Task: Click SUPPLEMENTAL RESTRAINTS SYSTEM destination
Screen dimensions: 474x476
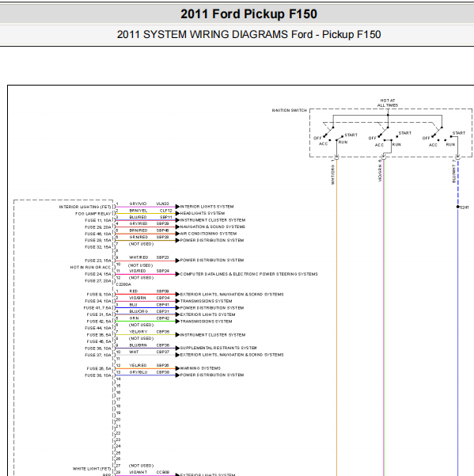Action: (x=218, y=348)
